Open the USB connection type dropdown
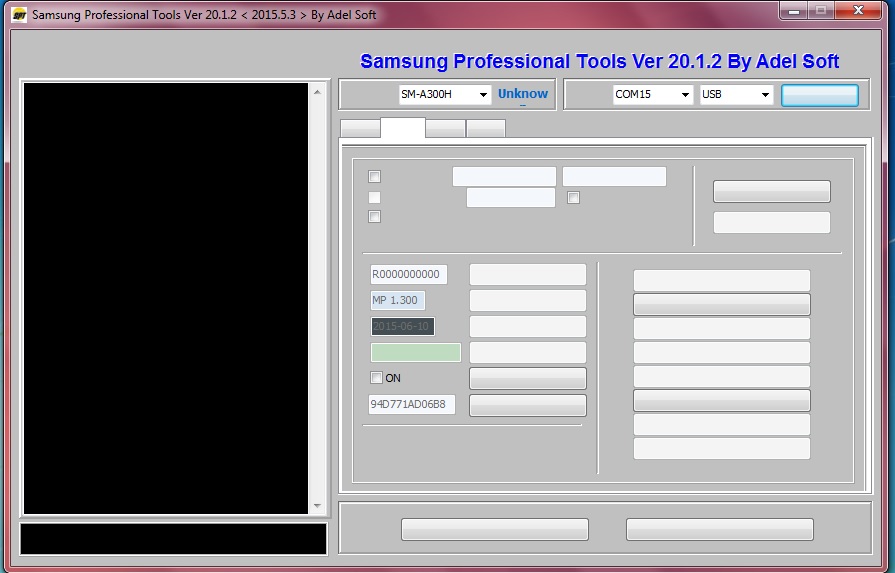 [x=736, y=94]
